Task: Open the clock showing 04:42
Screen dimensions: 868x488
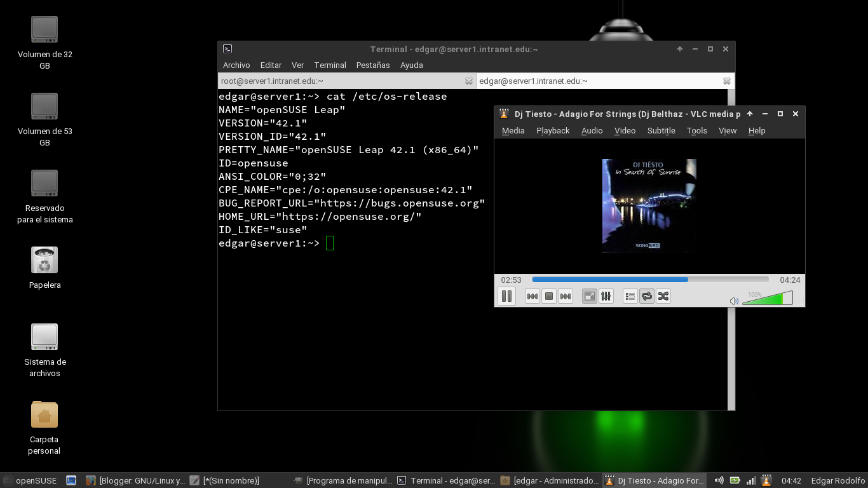Action: 791,481
